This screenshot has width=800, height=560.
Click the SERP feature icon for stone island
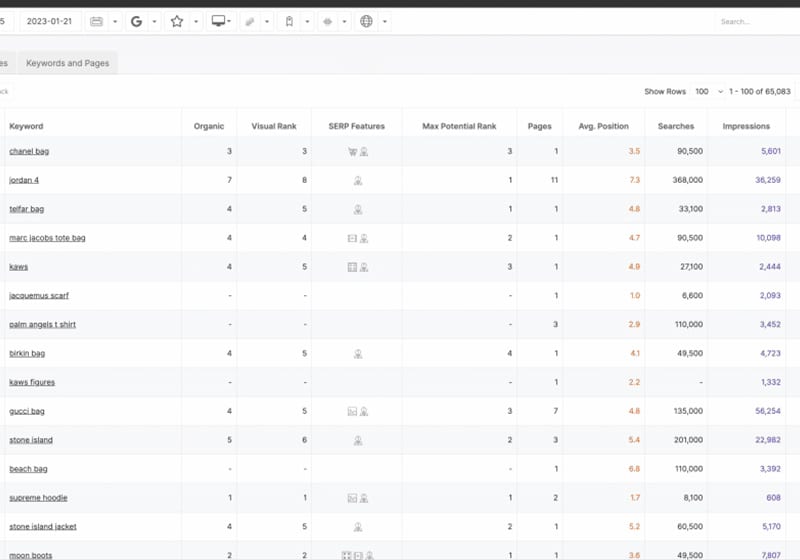click(x=358, y=441)
